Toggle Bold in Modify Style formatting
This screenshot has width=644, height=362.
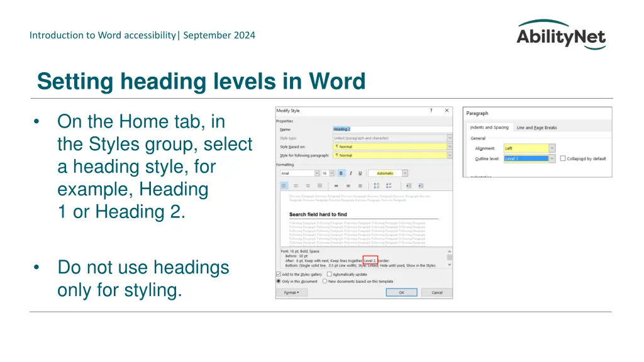[341, 173]
